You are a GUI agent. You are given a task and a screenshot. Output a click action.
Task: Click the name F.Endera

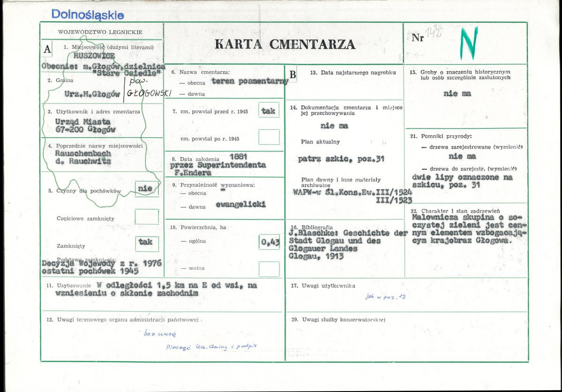click(x=193, y=173)
